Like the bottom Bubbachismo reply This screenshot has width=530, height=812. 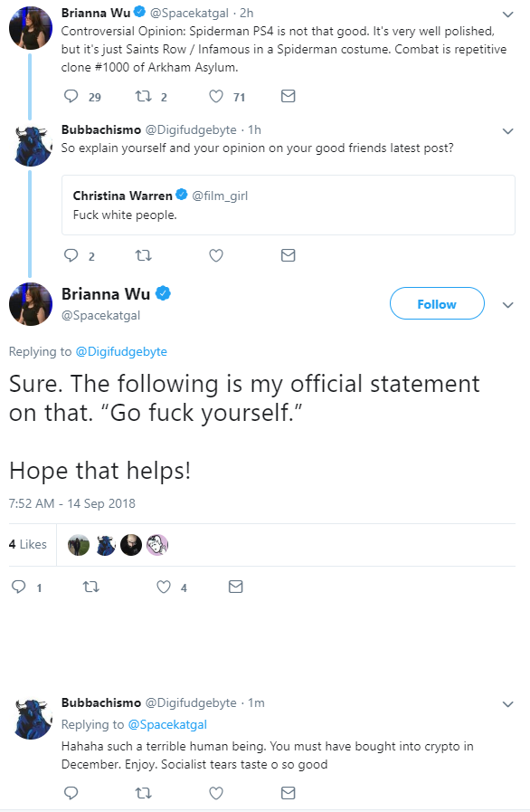[x=216, y=793]
